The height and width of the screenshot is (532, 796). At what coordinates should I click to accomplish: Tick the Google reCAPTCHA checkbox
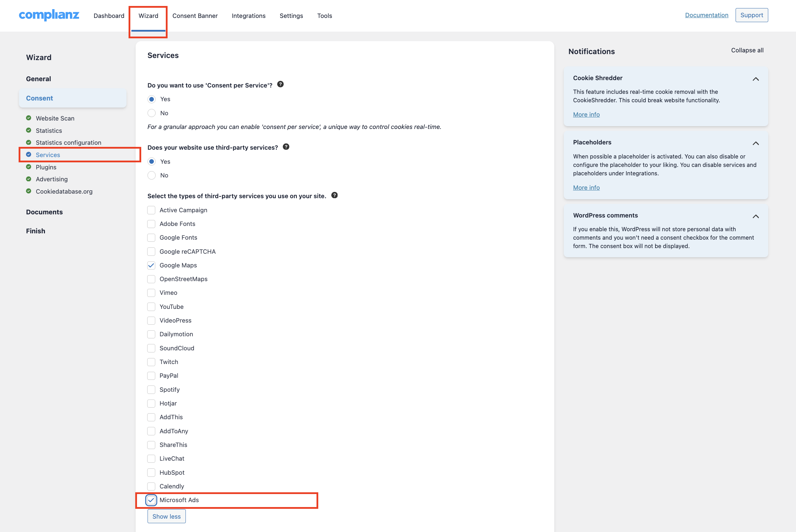tap(151, 252)
